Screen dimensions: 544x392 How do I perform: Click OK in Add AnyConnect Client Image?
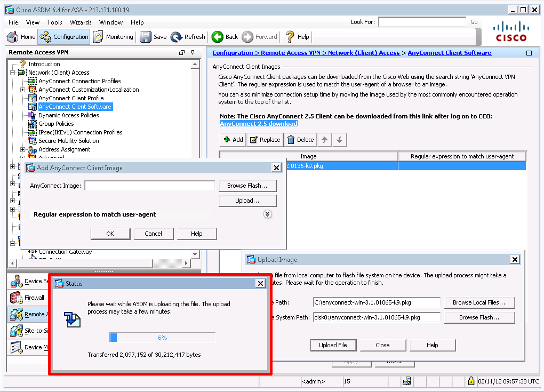[x=110, y=234]
